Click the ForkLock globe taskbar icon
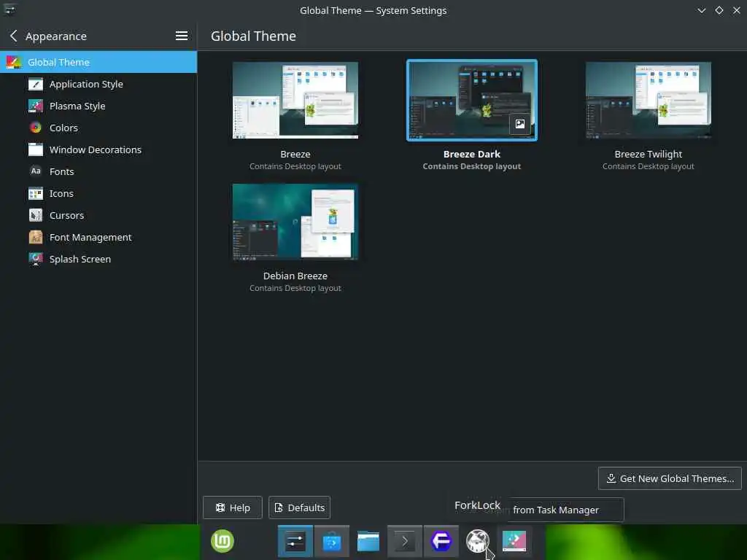Screen dimensions: 747x560 tap(477, 542)
